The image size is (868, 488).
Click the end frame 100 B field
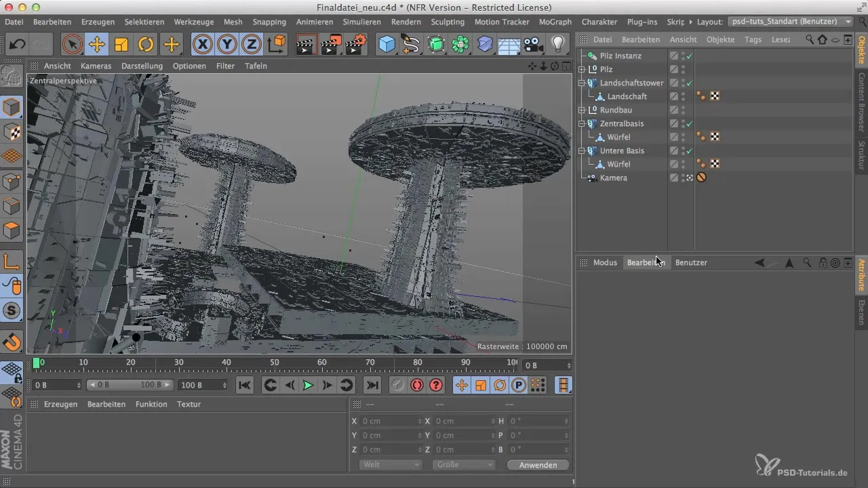(x=203, y=385)
